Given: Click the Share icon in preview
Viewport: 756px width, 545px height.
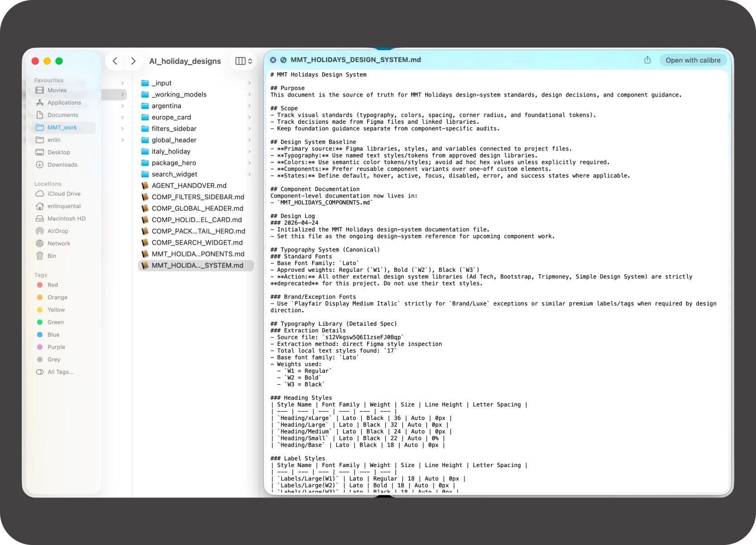Looking at the screenshot, I should click(648, 60).
